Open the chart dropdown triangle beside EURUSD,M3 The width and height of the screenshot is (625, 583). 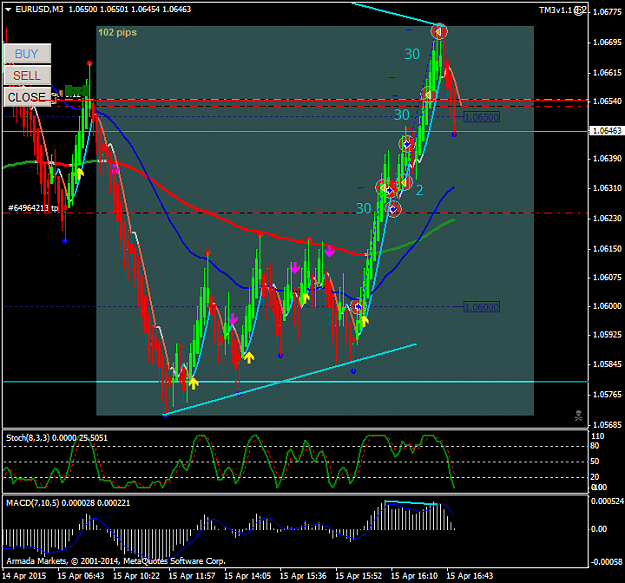8,9
